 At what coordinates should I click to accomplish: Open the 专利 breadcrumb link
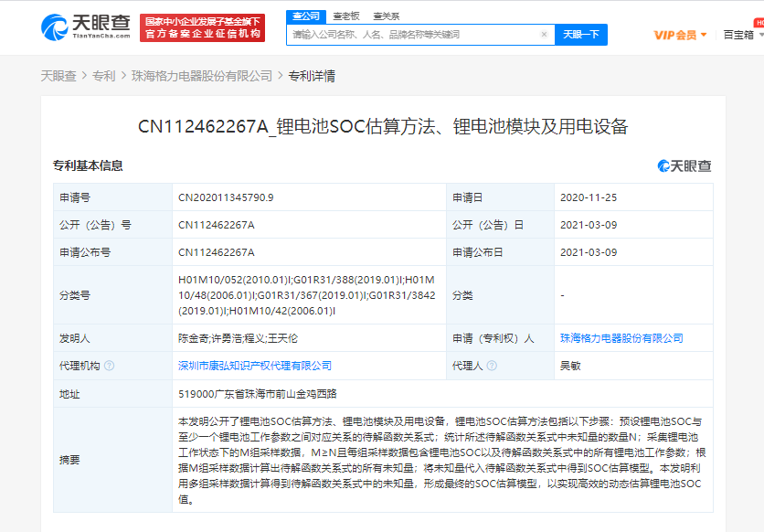[103, 76]
